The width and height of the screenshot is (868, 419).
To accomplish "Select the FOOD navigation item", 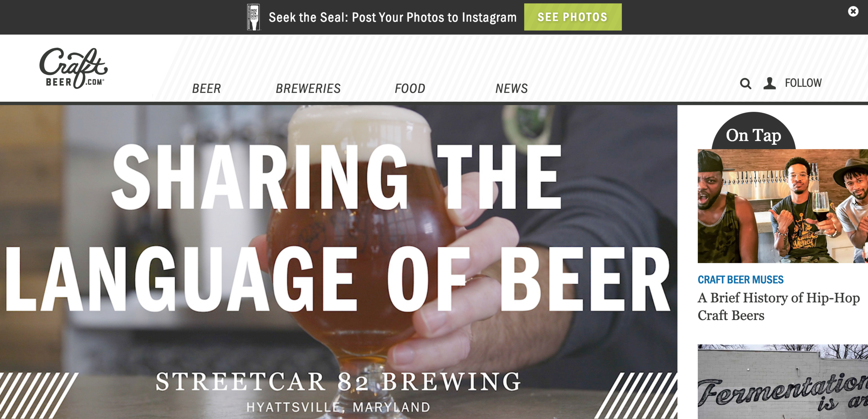I will [410, 89].
